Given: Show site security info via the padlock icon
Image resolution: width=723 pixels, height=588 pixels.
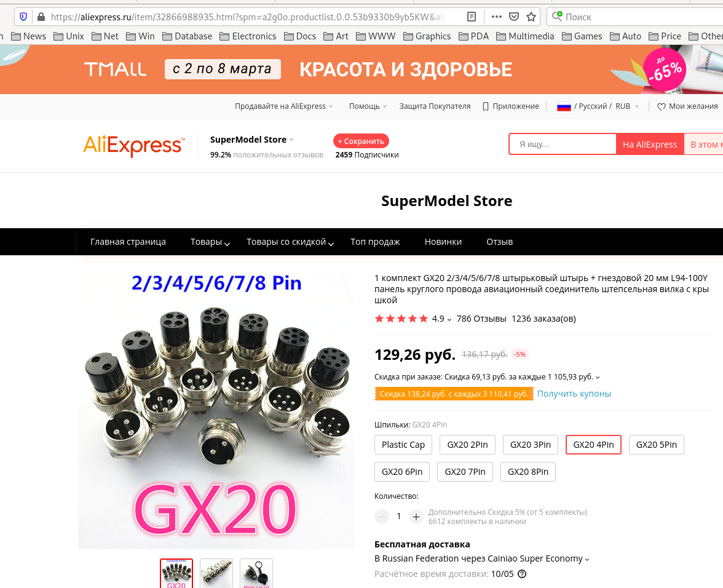Looking at the screenshot, I should click(x=41, y=17).
